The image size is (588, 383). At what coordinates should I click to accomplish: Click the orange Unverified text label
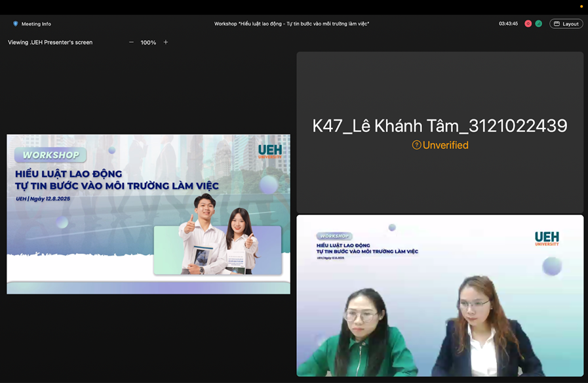[445, 145]
